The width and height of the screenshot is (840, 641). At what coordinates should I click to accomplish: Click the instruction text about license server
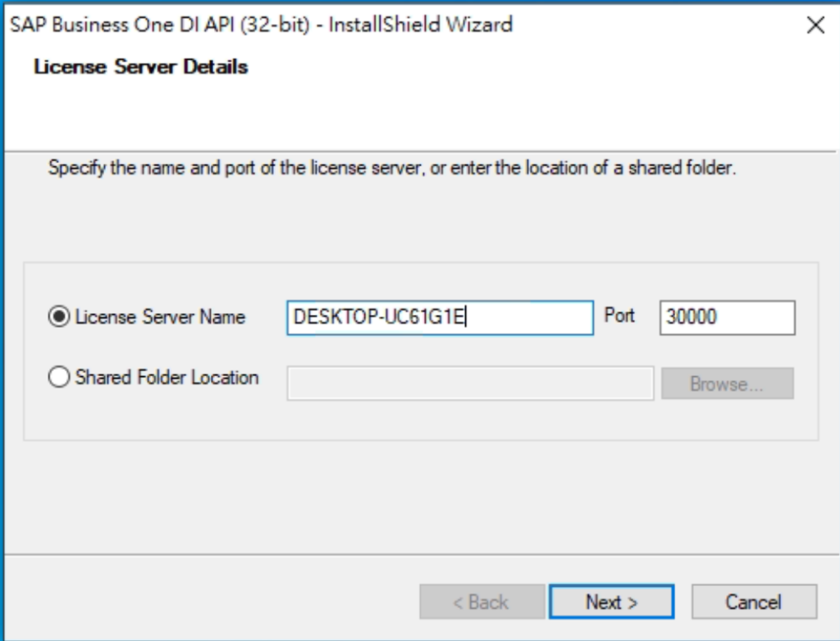click(x=392, y=168)
